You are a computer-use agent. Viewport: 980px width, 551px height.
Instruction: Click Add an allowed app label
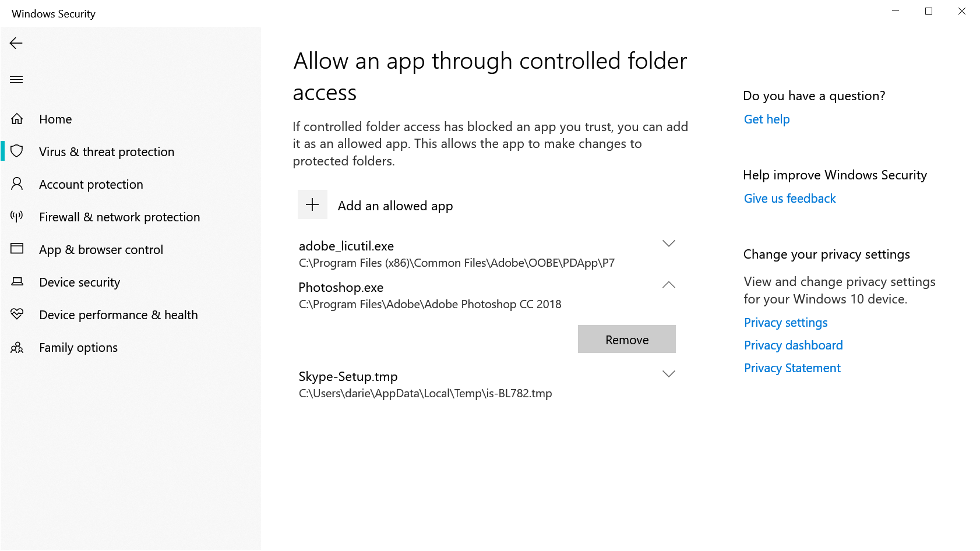click(x=396, y=206)
